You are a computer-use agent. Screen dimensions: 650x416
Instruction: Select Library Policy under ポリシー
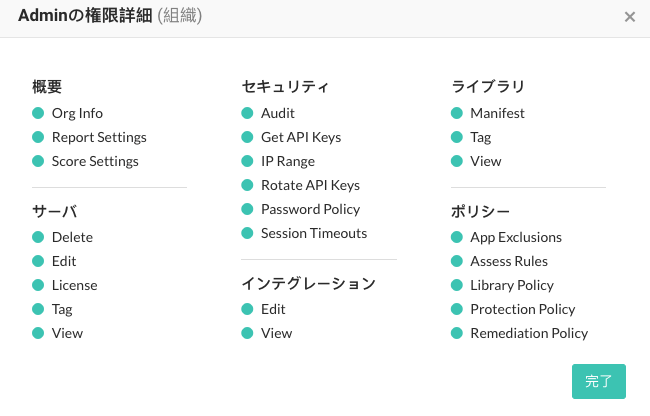click(x=512, y=285)
